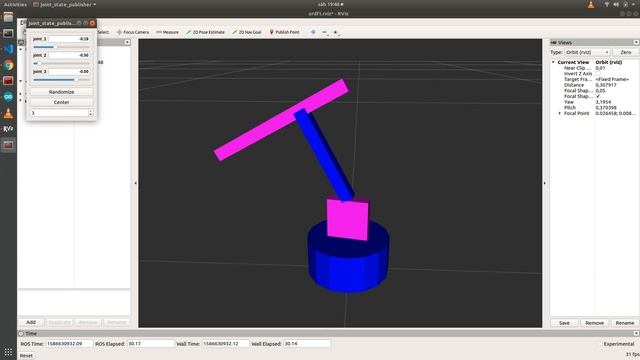Collapse the right Views panel handle
Screen dimensions: 640x360
click(x=544, y=183)
